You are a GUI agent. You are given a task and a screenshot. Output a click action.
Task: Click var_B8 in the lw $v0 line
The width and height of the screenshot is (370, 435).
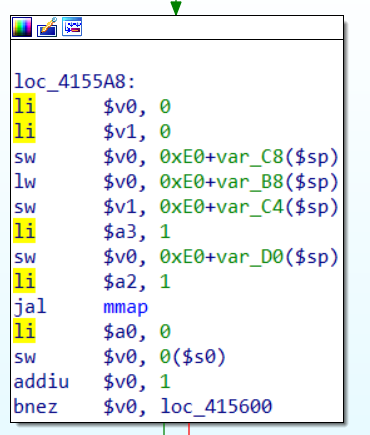click(x=250, y=182)
